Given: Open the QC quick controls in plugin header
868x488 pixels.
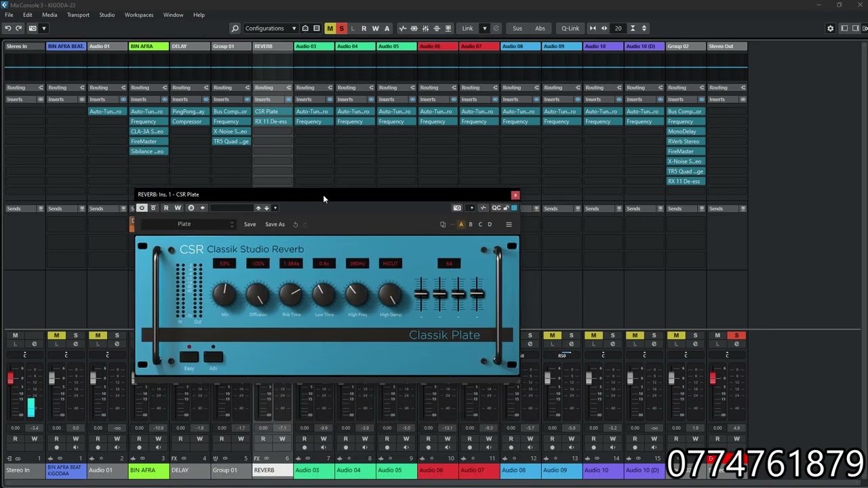Looking at the screenshot, I should (x=496, y=208).
